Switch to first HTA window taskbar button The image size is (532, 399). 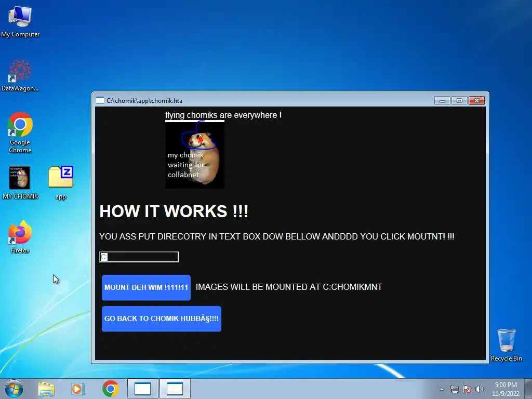[x=142, y=389]
